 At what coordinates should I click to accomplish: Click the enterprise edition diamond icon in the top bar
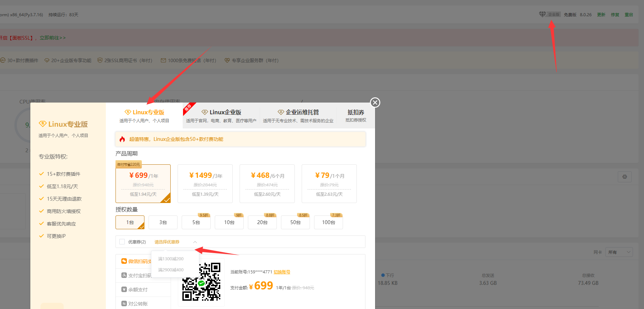(x=542, y=14)
